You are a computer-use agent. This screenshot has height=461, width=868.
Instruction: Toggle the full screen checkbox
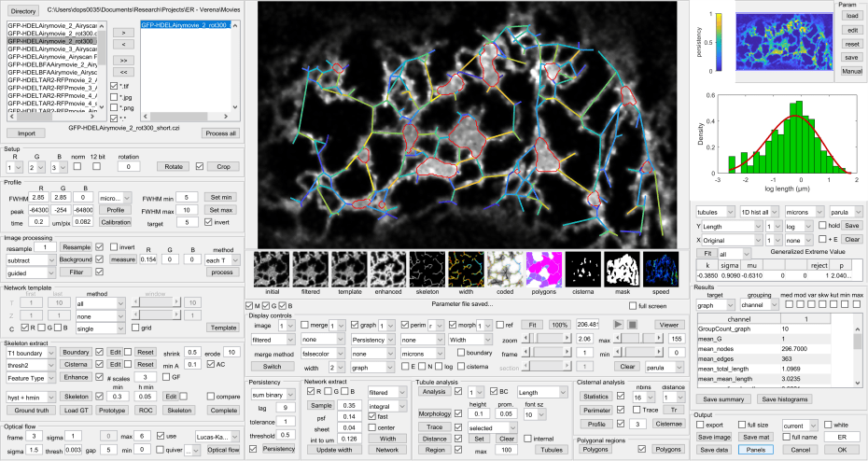tap(633, 305)
